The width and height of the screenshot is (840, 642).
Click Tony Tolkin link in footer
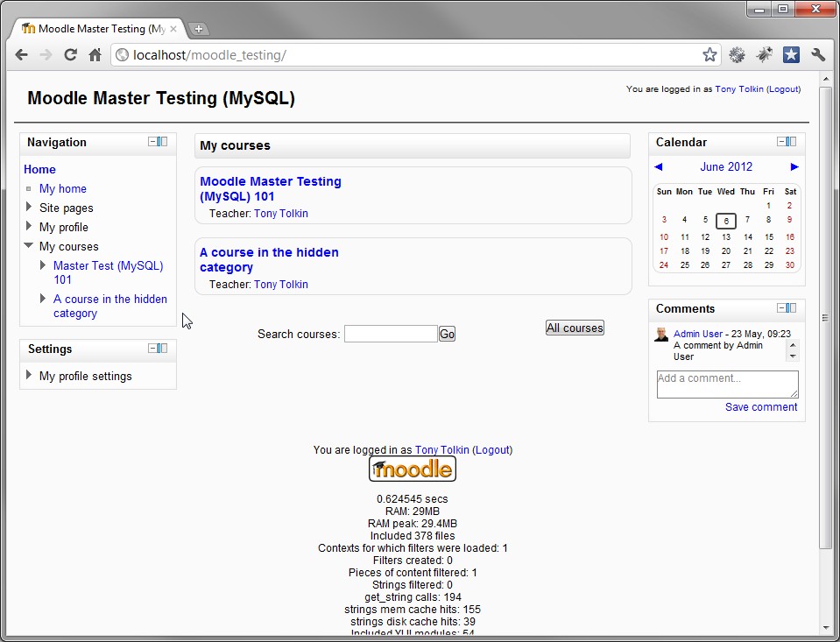pyautogui.click(x=442, y=449)
